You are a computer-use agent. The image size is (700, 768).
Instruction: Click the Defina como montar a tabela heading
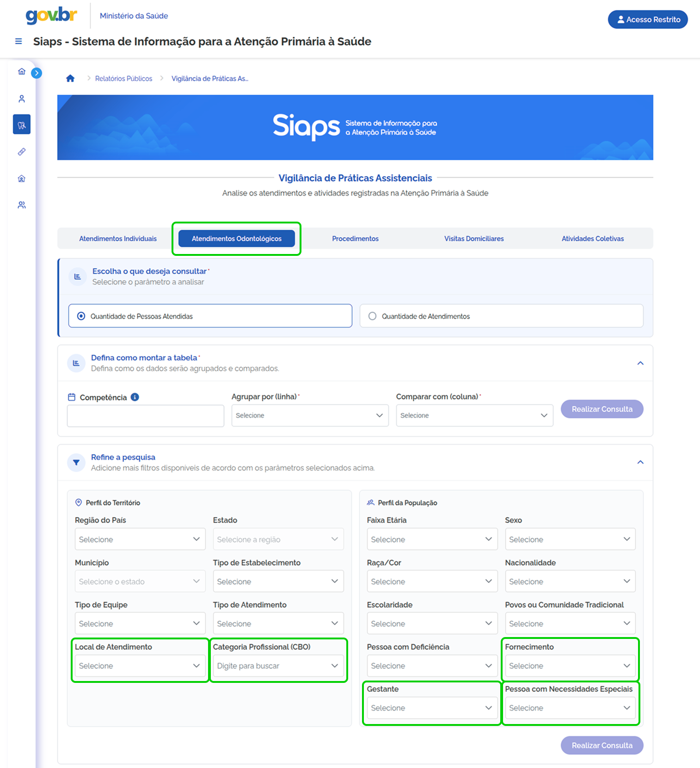[144, 358]
